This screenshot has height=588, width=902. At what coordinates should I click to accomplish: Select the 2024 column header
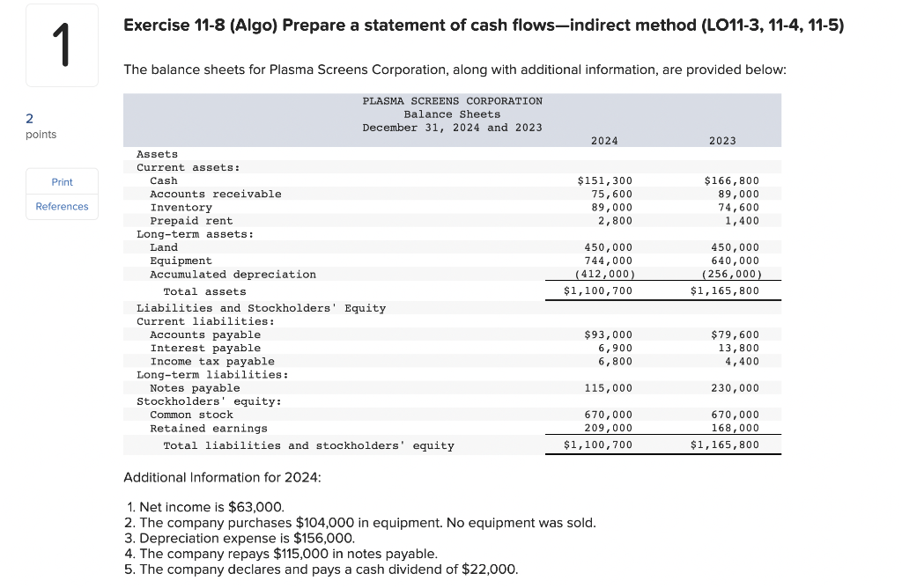coord(605,140)
